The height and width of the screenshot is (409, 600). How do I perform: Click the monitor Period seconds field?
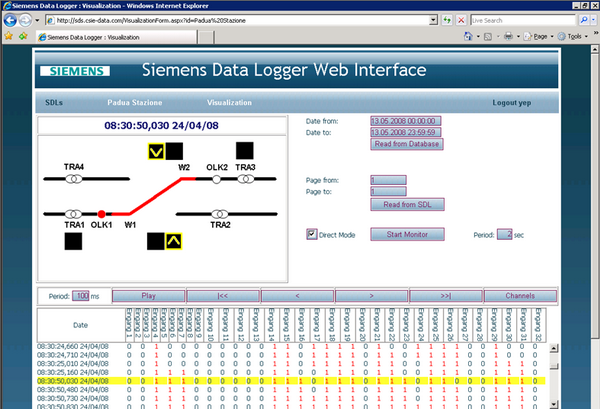coord(505,235)
